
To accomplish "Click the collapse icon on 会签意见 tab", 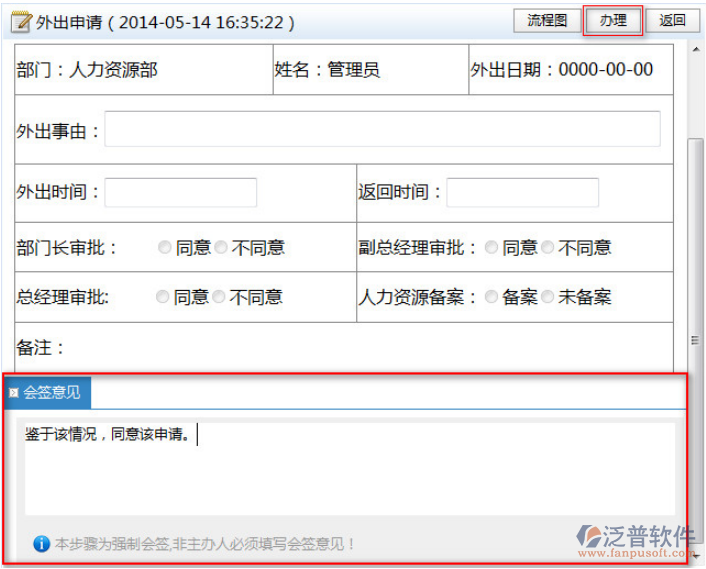I will click(13, 393).
